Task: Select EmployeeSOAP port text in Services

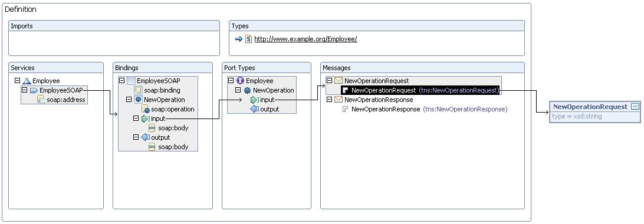Action: [x=61, y=90]
